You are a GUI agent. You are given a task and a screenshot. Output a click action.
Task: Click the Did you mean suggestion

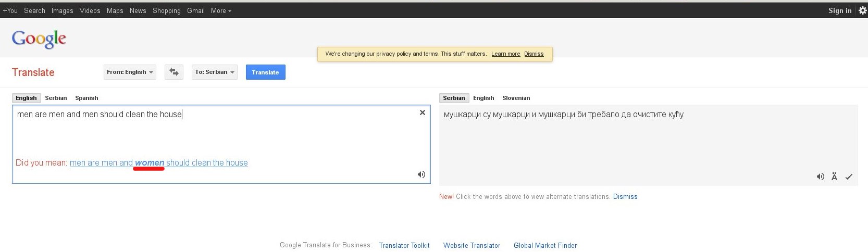coord(158,163)
